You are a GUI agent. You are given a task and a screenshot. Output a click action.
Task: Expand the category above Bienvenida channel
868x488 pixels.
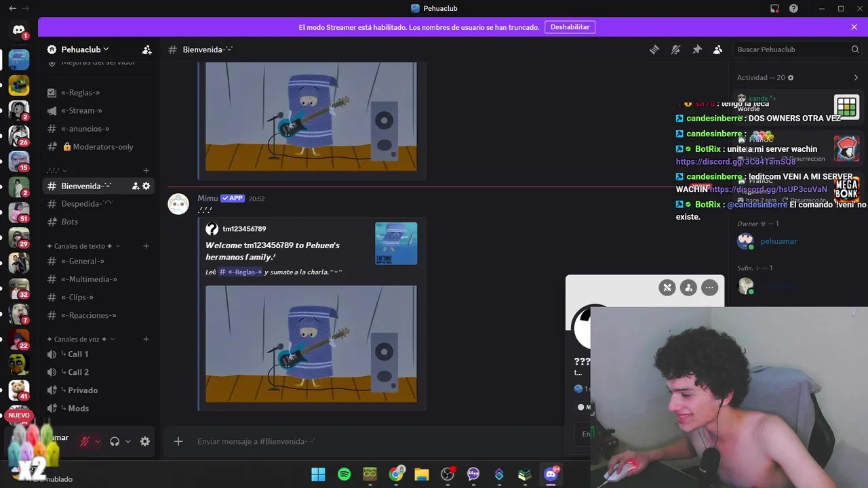(57, 171)
